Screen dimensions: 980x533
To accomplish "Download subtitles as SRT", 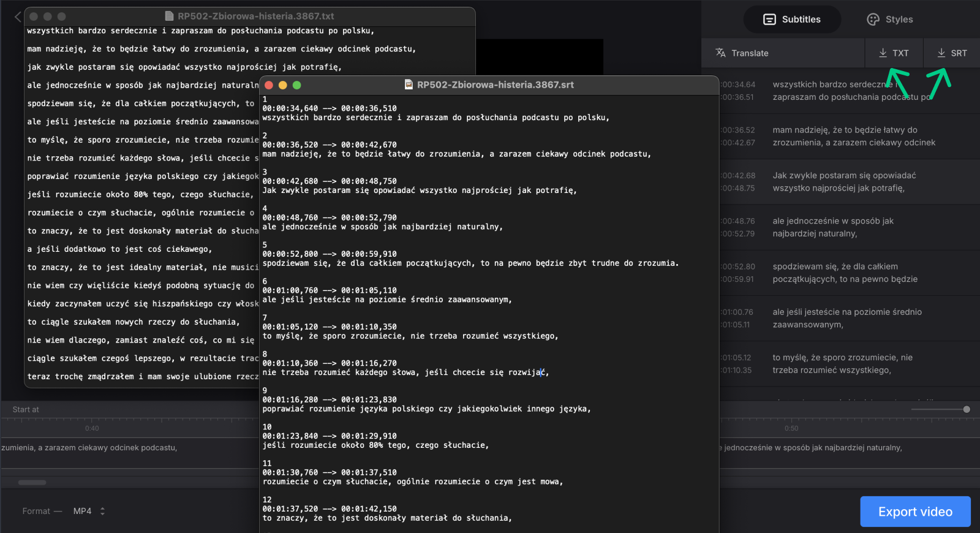I will [952, 53].
